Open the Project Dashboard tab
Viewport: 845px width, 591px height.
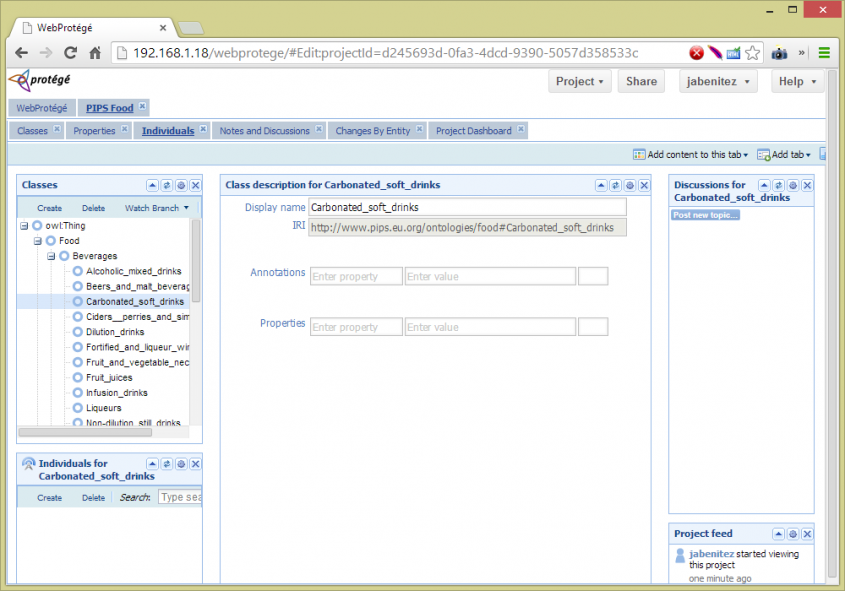[473, 131]
